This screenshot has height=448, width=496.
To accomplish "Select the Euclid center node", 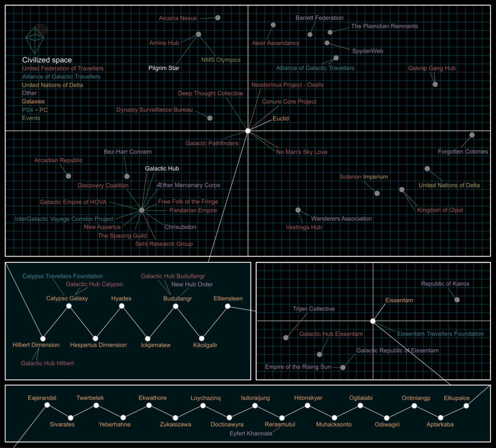I will pos(248,131).
